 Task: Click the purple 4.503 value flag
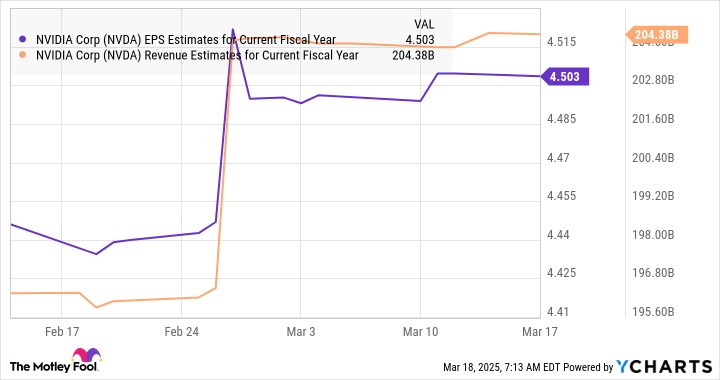pos(564,76)
